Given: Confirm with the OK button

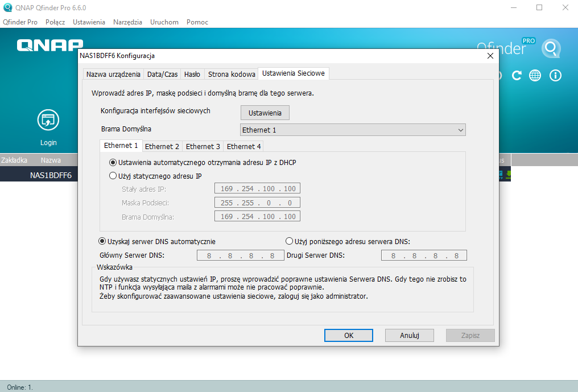Looking at the screenshot, I should pos(349,335).
